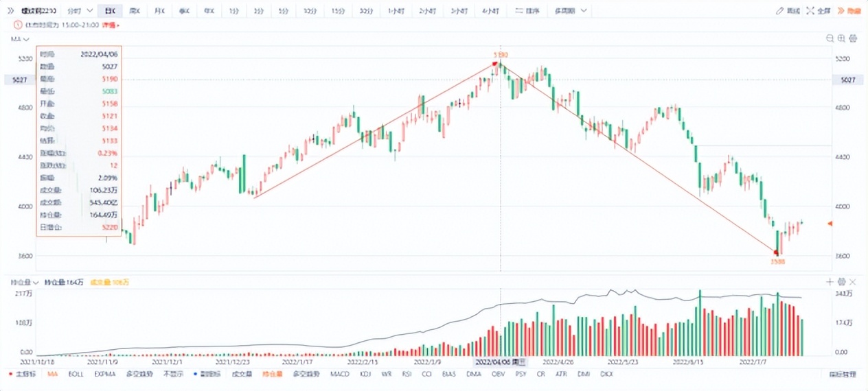Screen dimensions: 868x391
Task: Open the red trading hours details link
Action: [x=110, y=25]
